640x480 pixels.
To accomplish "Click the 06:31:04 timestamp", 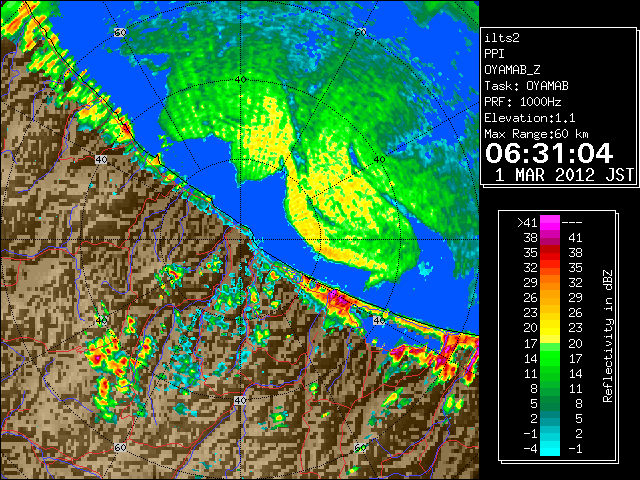I will point(549,153).
